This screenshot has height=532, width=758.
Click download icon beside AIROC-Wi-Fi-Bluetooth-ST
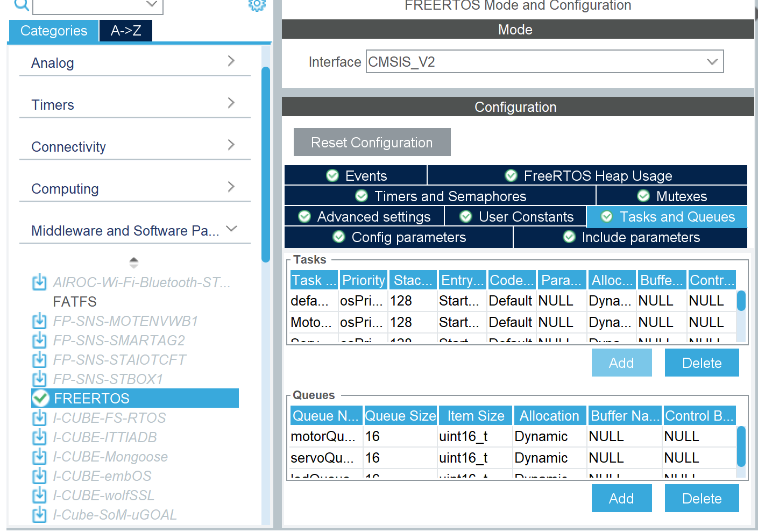(39, 282)
